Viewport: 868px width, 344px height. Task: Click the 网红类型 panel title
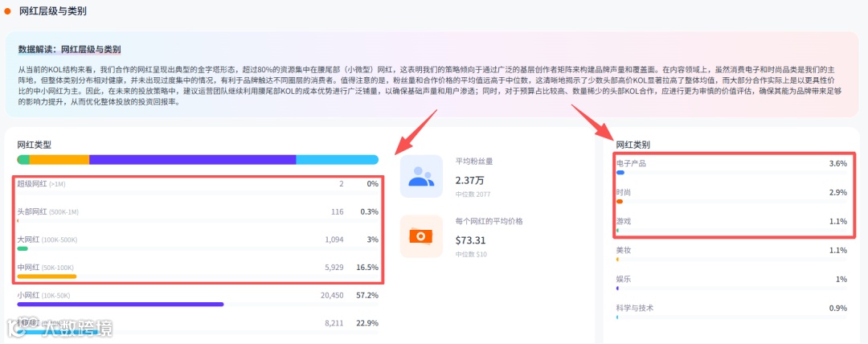click(x=35, y=145)
